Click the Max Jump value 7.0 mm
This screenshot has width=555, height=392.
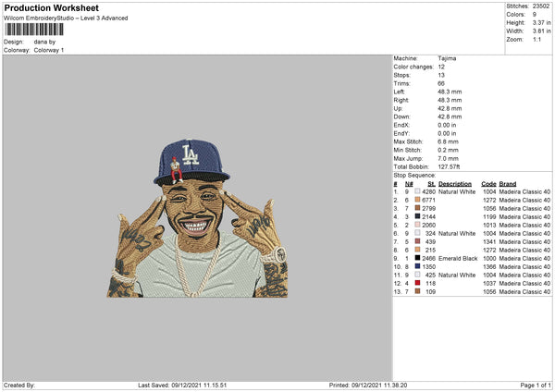pyautogui.click(x=448, y=158)
